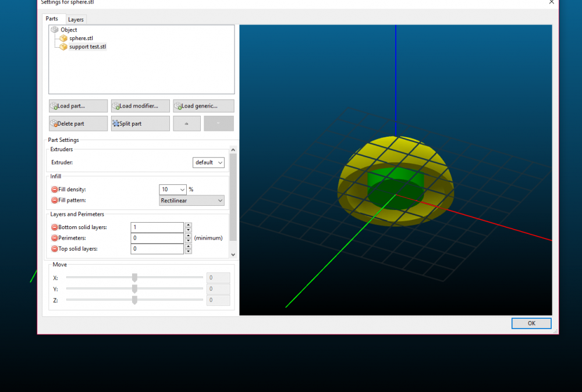Click the Top solid layers value field

click(x=157, y=249)
